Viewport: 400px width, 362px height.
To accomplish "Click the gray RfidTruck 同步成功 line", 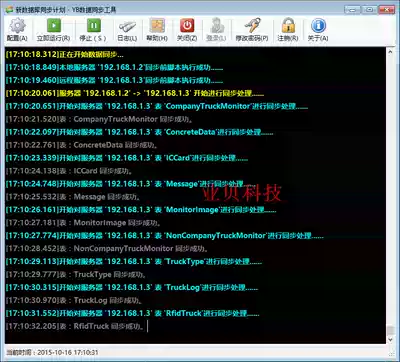I will point(76,327).
